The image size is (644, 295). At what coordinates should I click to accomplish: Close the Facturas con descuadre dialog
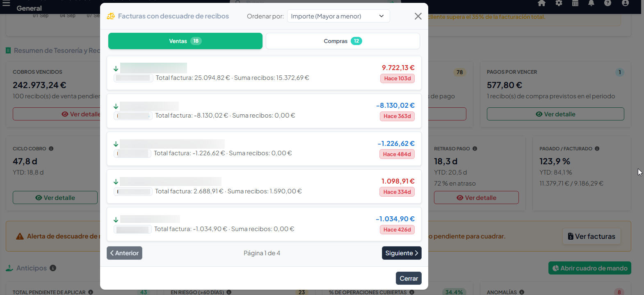418,16
